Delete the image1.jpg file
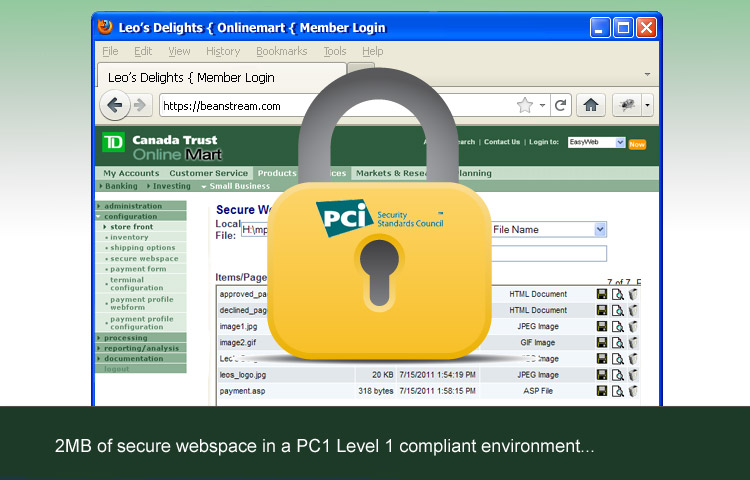The image size is (750, 480). click(x=633, y=327)
